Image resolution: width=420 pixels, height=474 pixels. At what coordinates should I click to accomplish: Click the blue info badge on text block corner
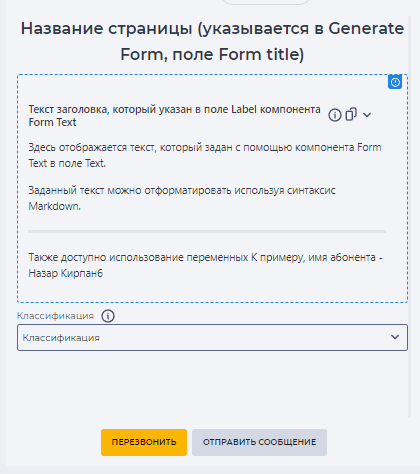tap(395, 82)
